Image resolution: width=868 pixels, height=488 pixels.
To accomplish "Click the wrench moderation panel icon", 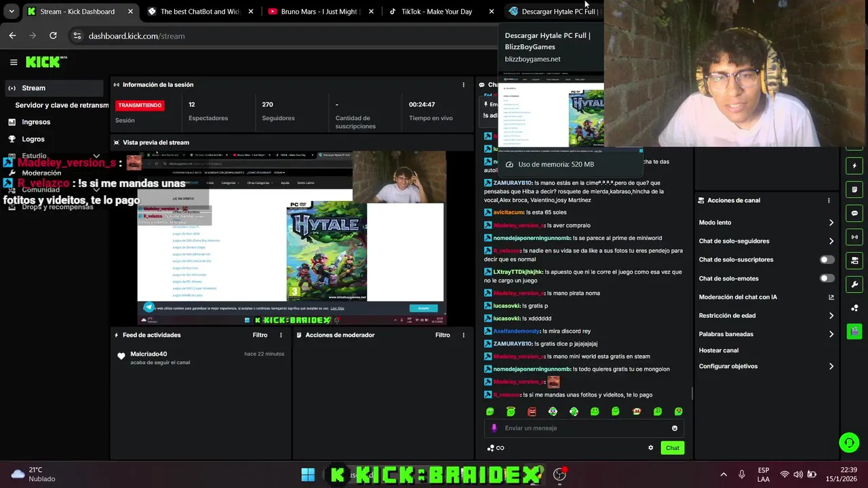I will coord(854,284).
